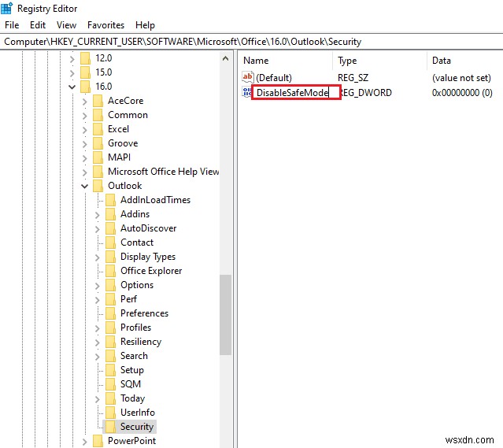503x448 pixels.
Task: Expand the Groove key
Action: point(85,144)
